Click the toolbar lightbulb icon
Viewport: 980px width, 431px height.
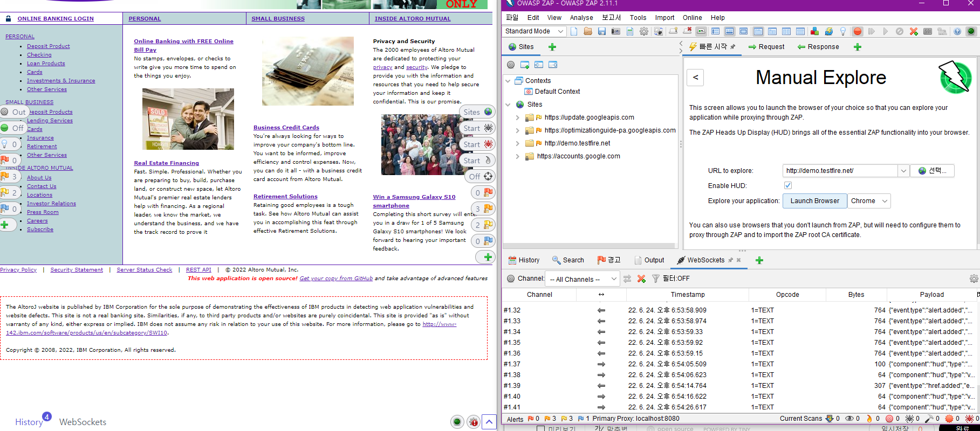[842, 31]
